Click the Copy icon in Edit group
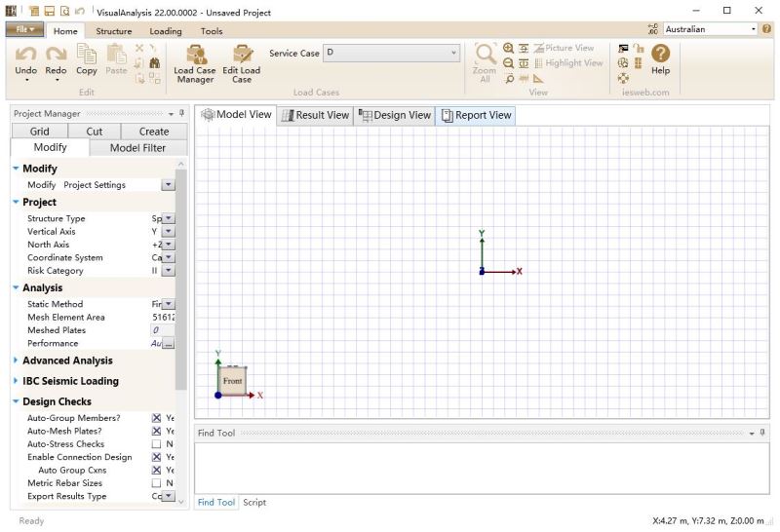This screenshot has height=532, width=780. [x=87, y=54]
